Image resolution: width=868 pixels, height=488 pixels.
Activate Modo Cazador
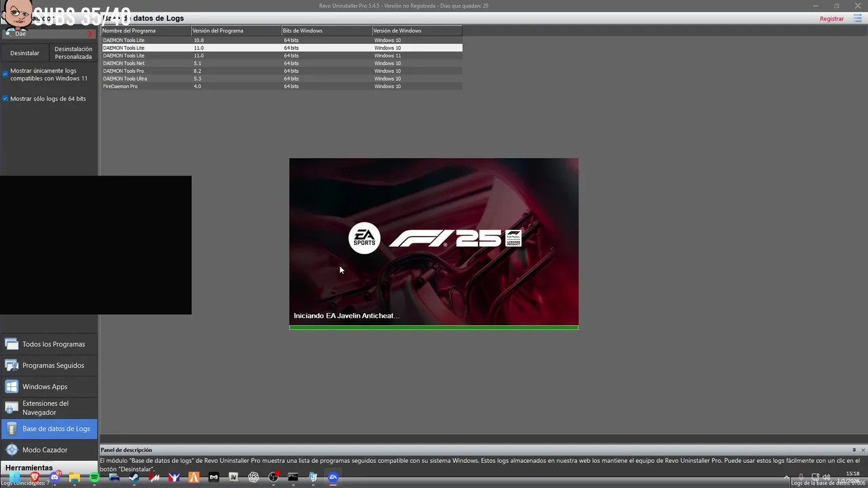[x=49, y=449]
